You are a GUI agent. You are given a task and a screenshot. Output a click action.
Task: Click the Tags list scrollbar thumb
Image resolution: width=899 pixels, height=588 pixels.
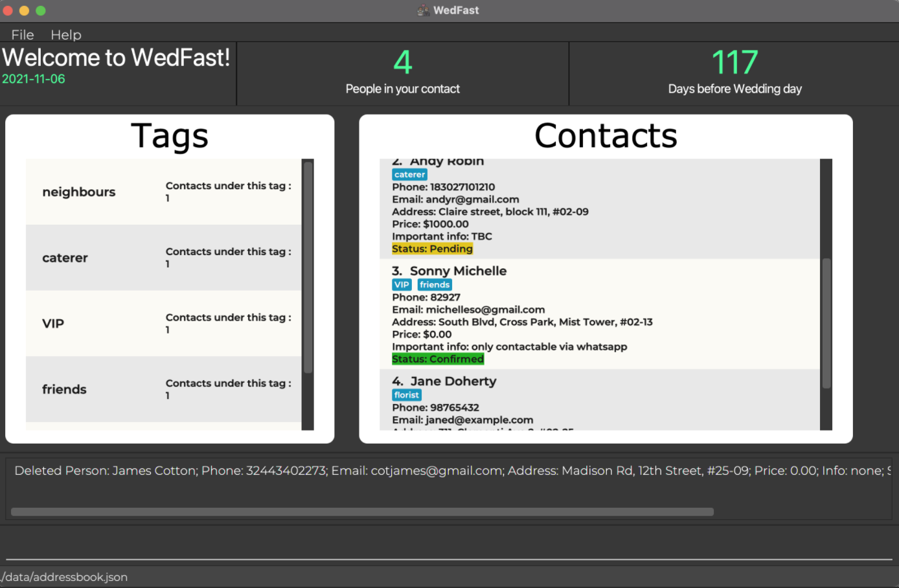tap(308, 267)
